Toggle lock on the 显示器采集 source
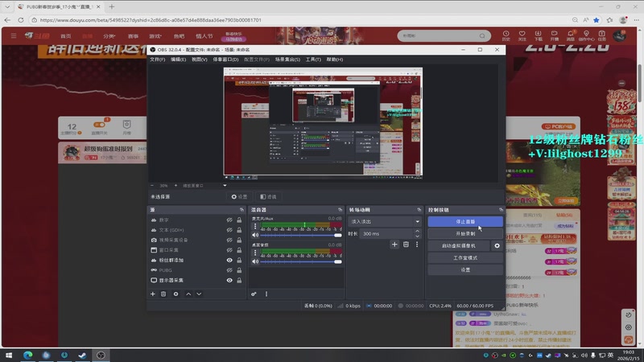The width and height of the screenshot is (644, 362). tap(239, 280)
